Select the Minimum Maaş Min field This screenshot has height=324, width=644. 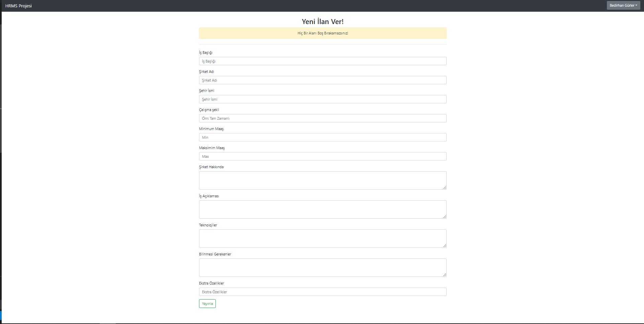(x=322, y=137)
